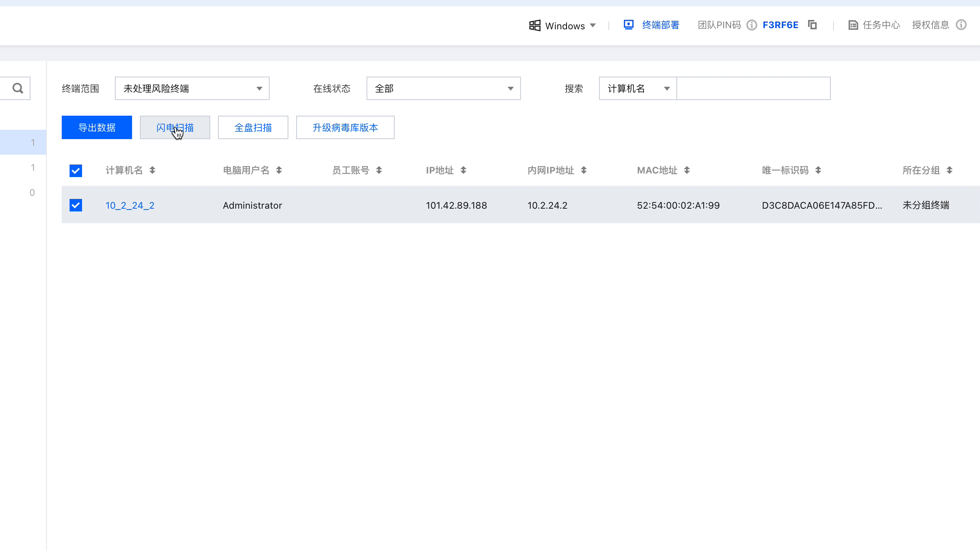Sort by MAC地址 column arrows
This screenshot has width=980, height=551.
point(687,170)
